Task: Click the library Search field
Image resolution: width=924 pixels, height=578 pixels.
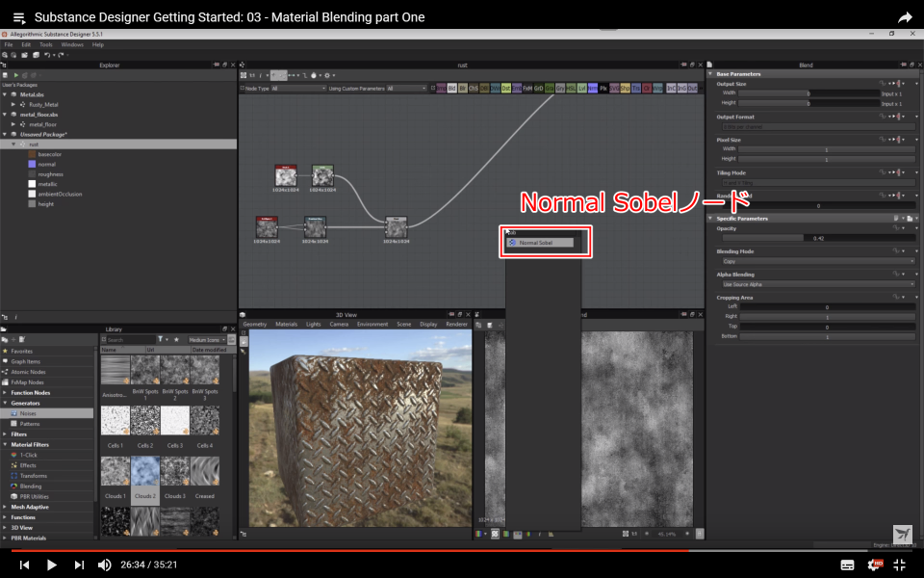Action: [130, 340]
